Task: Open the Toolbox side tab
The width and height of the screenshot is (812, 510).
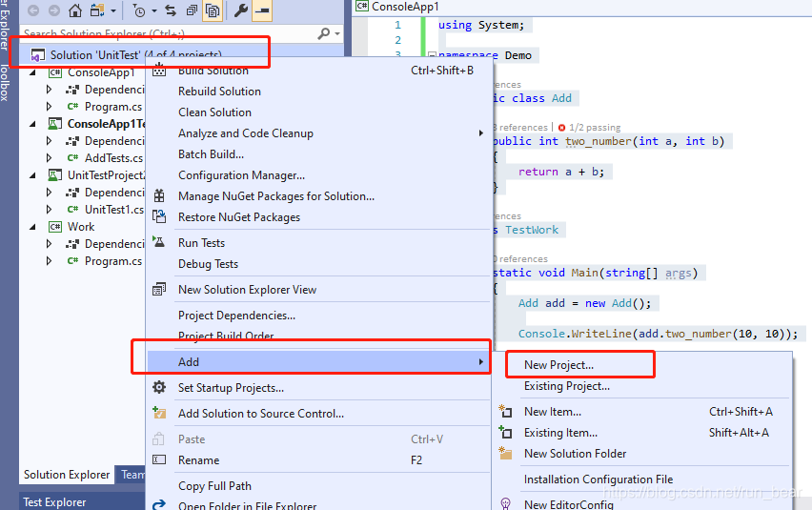Action: (5, 82)
